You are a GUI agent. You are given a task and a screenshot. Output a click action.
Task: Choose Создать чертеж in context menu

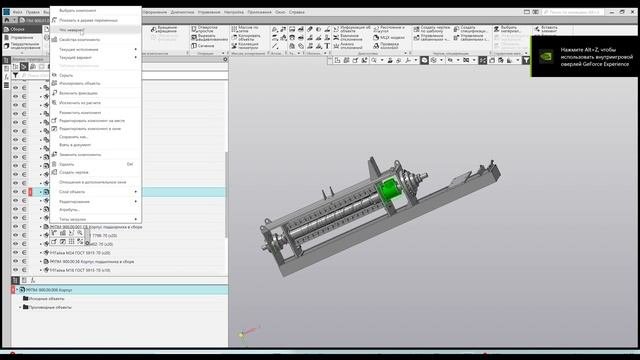(96, 172)
